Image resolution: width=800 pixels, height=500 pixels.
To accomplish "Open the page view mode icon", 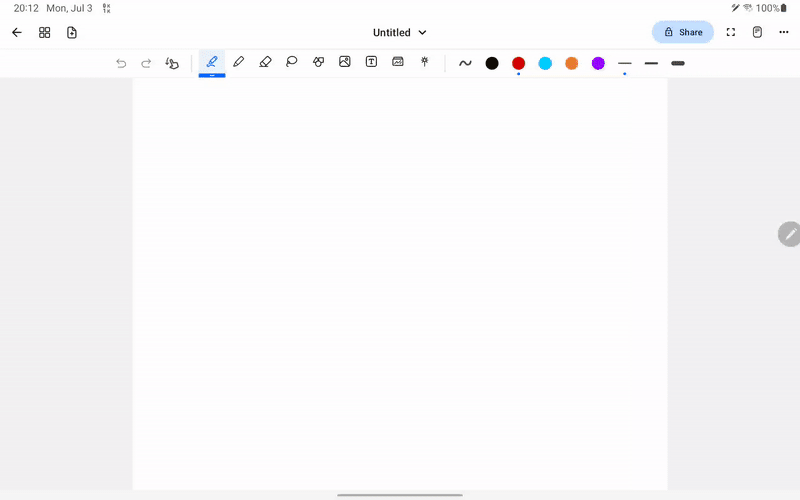I will 757,32.
